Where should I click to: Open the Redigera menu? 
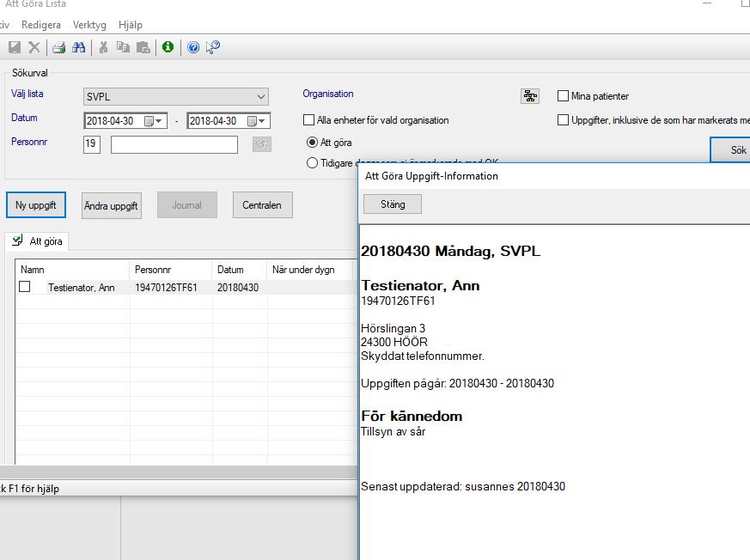tap(41, 25)
